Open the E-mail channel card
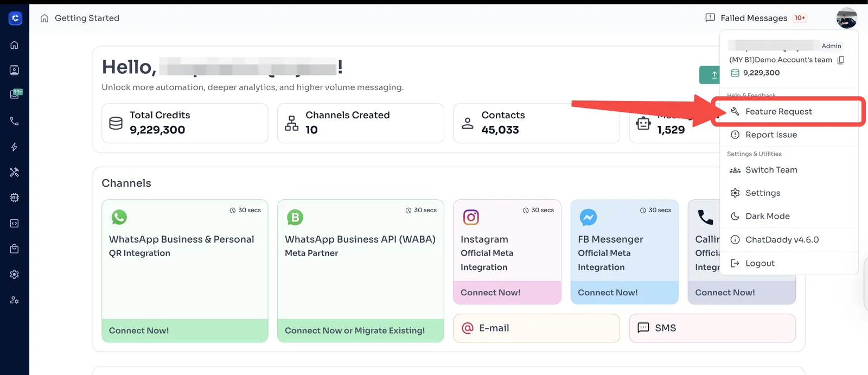Screen dimensions: 868x375 pos(536,328)
